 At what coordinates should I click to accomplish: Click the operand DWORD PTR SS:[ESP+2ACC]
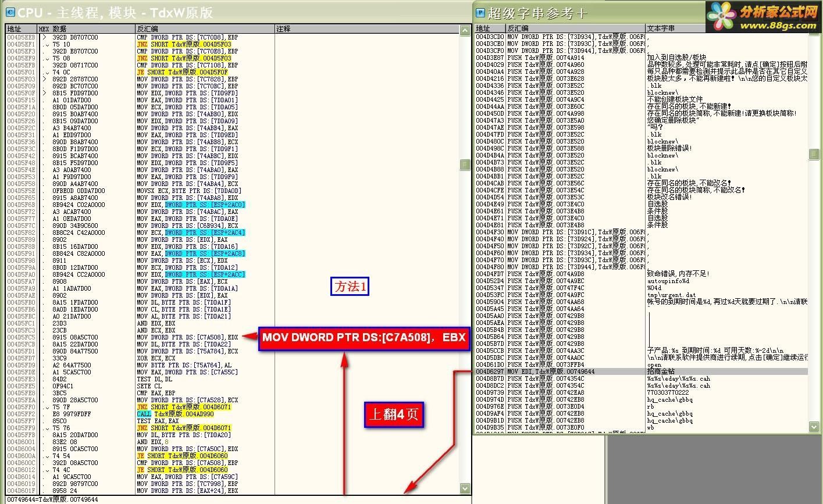[205, 274]
